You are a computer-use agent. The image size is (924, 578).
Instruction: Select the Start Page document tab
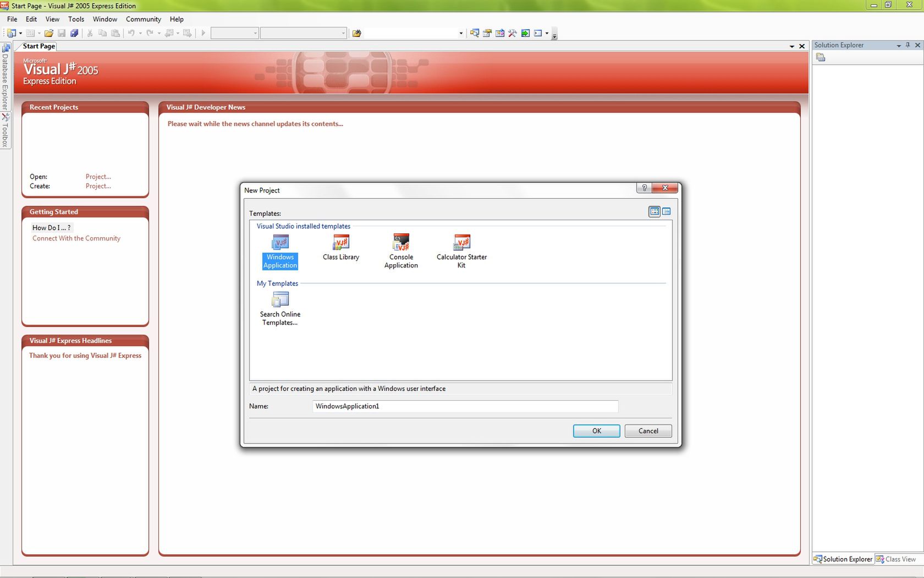tap(38, 46)
